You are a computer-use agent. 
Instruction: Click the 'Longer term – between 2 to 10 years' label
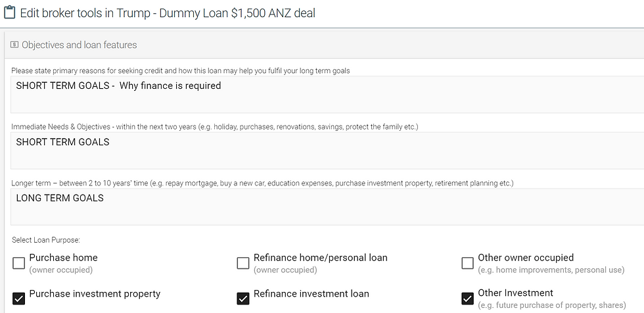(x=262, y=183)
